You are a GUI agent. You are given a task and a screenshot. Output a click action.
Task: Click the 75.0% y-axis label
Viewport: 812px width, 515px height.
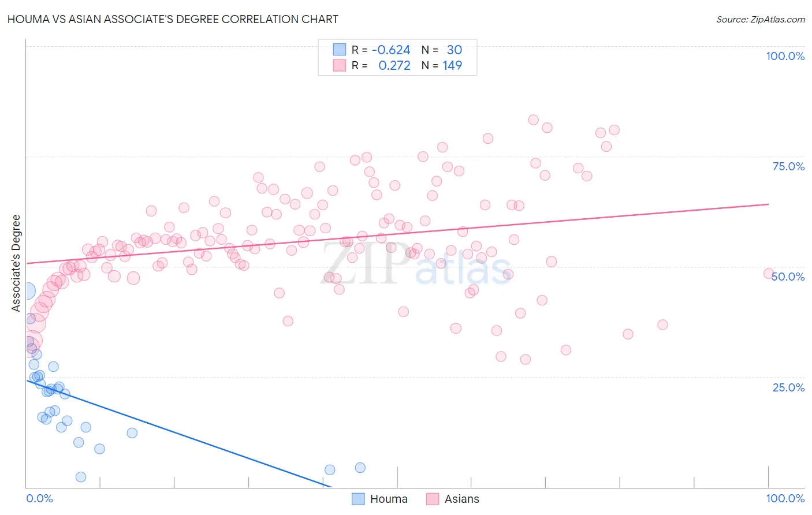pos(788,166)
